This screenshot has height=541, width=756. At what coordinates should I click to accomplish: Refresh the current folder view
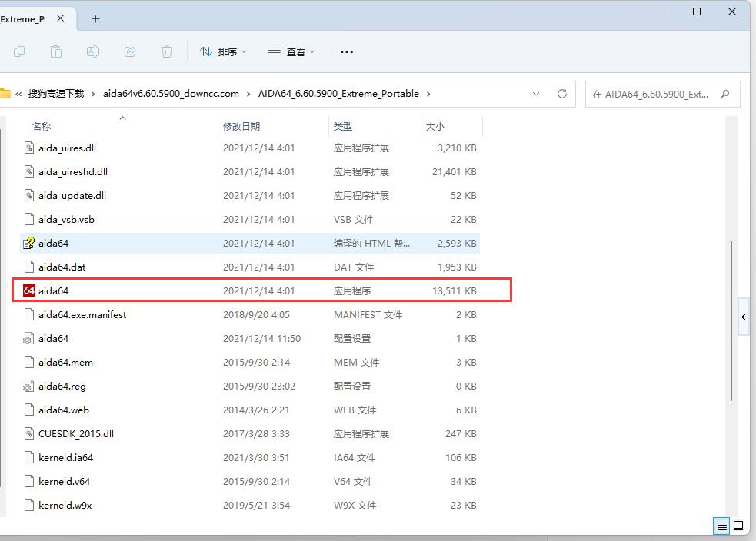562,94
